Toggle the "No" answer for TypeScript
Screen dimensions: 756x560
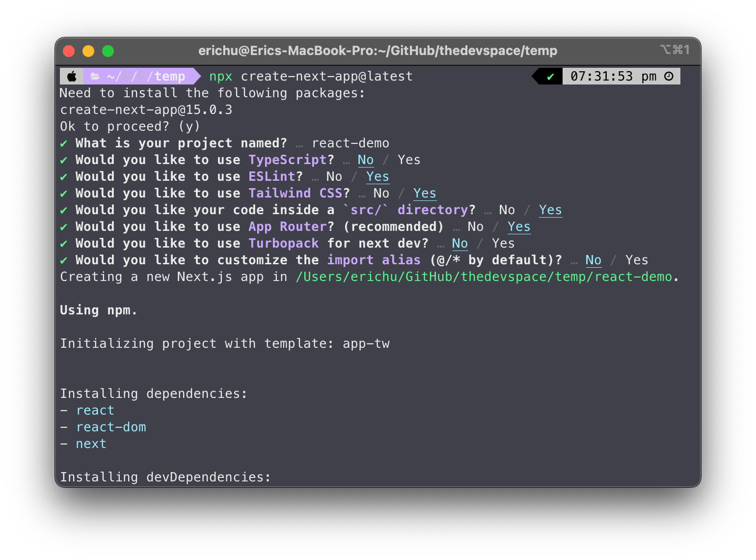(366, 160)
